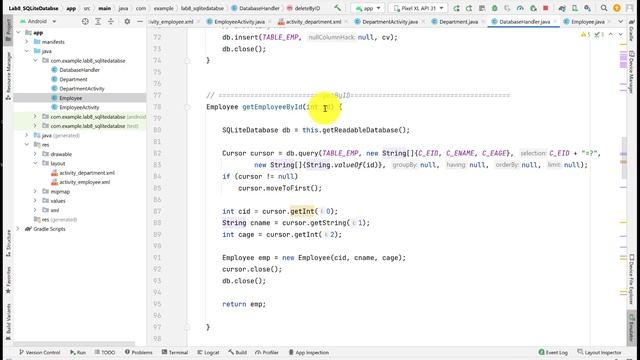This screenshot has width=640, height=360.
Task: Open the Problems tool window
Action: pos(138,352)
